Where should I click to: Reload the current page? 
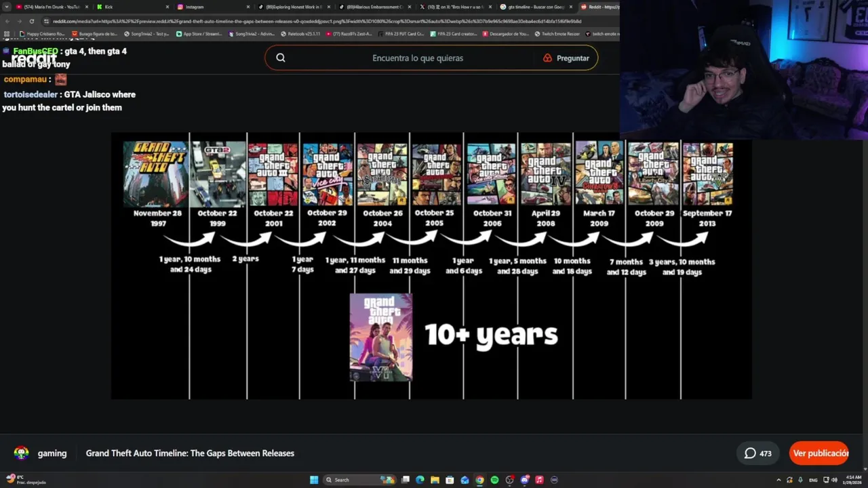pyautogui.click(x=31, y=21)
